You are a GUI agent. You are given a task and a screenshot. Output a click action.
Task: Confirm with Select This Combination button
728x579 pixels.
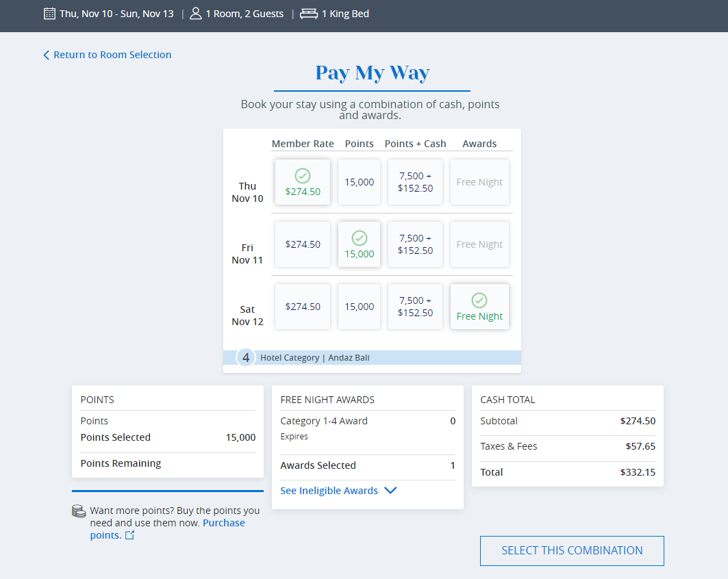(572, 551)
